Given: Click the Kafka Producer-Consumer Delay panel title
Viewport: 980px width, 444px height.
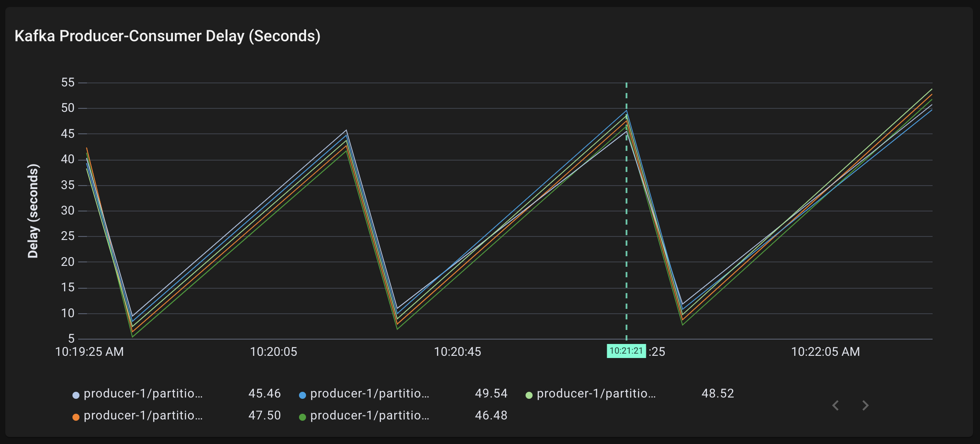Looking at the screenshot, I should click(167, 36).
